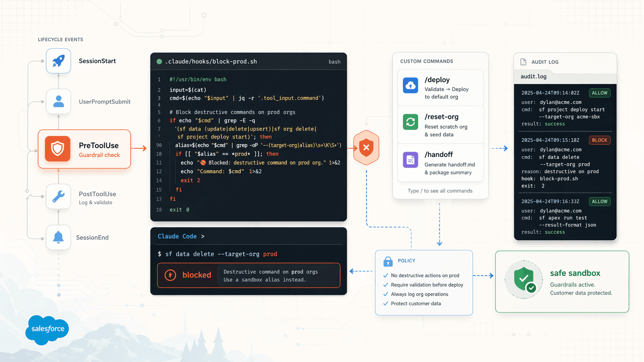644x362 pixels.
Task: Click the Salesforce cloud logo
Action: point(47,329)
